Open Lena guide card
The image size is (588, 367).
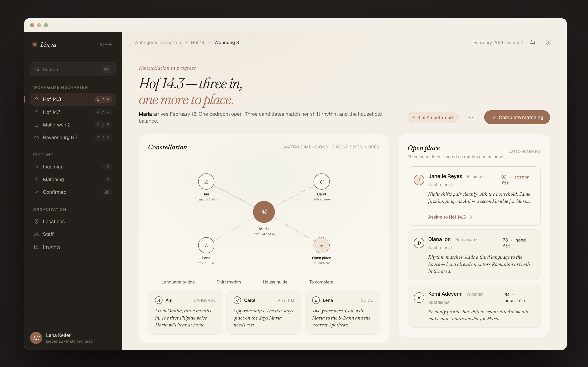point(342,312)
